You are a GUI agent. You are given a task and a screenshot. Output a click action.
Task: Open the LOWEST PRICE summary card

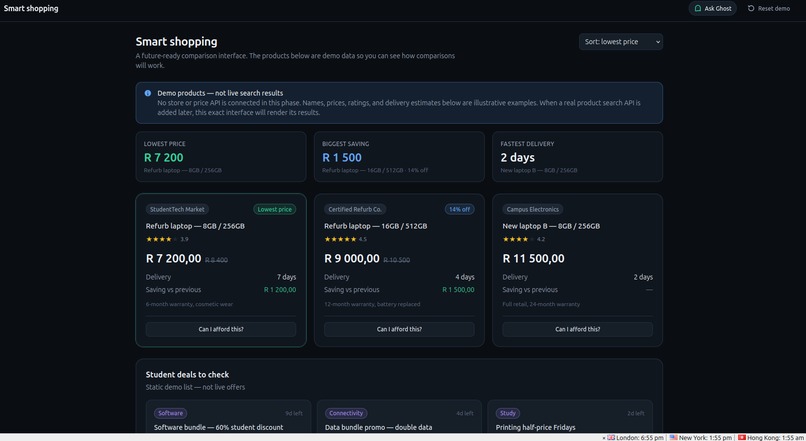[x=221, y=157]
